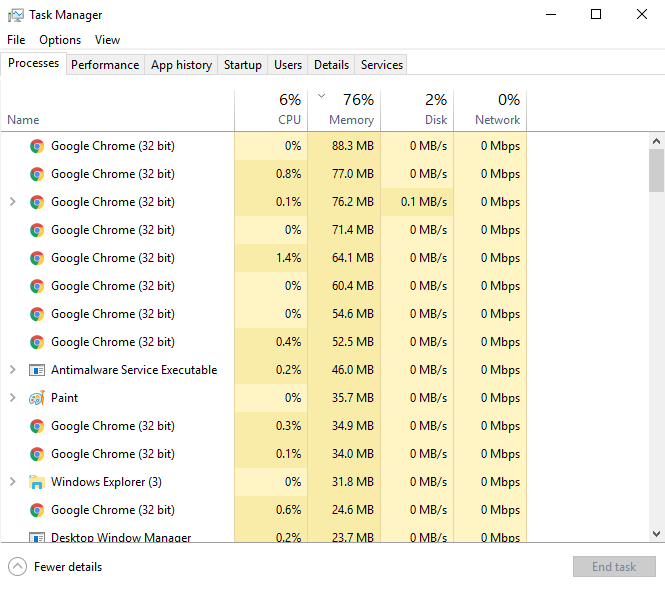Sort by the Network column header

[x=490, y=111]
